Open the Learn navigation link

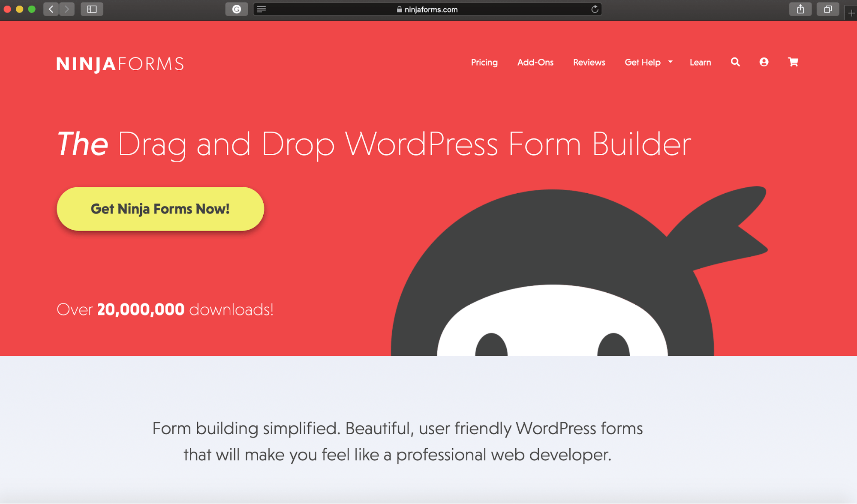tap(700, 62)
